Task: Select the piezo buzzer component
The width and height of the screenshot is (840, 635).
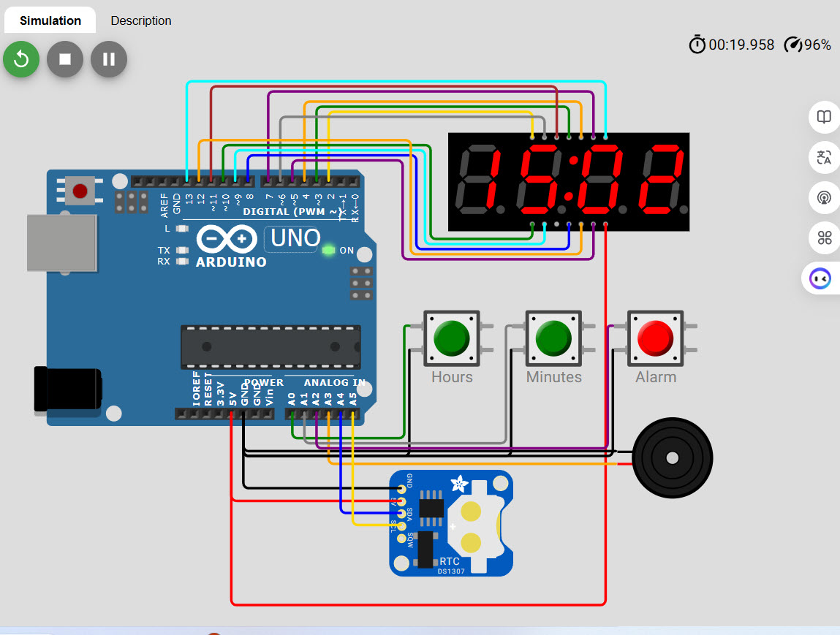Action: click(673, 457)
